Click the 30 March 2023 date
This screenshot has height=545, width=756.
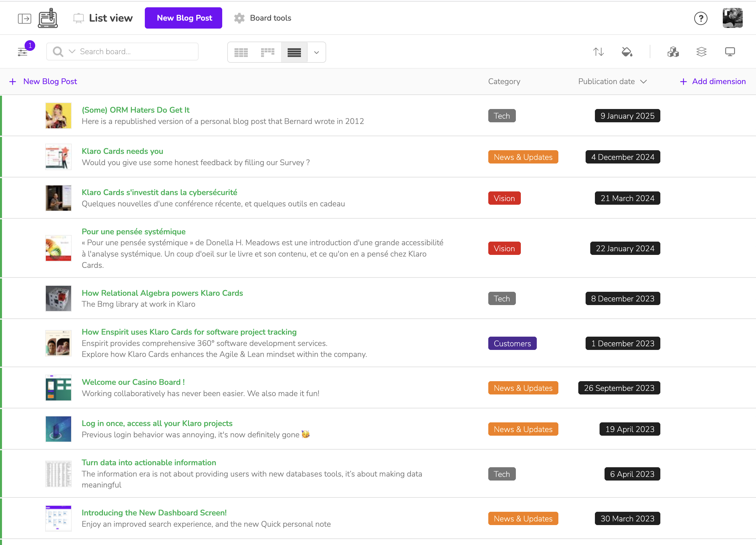[x=627, y=519]
